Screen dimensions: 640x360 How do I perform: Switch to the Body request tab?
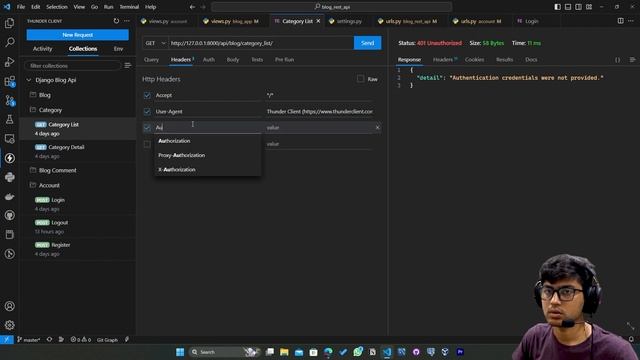point(233,60)
